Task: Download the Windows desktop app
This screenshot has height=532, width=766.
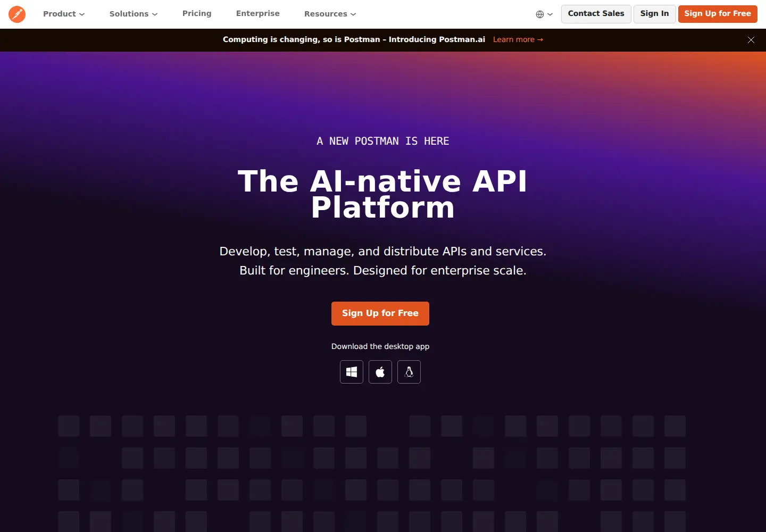Action: coord(352,372)
